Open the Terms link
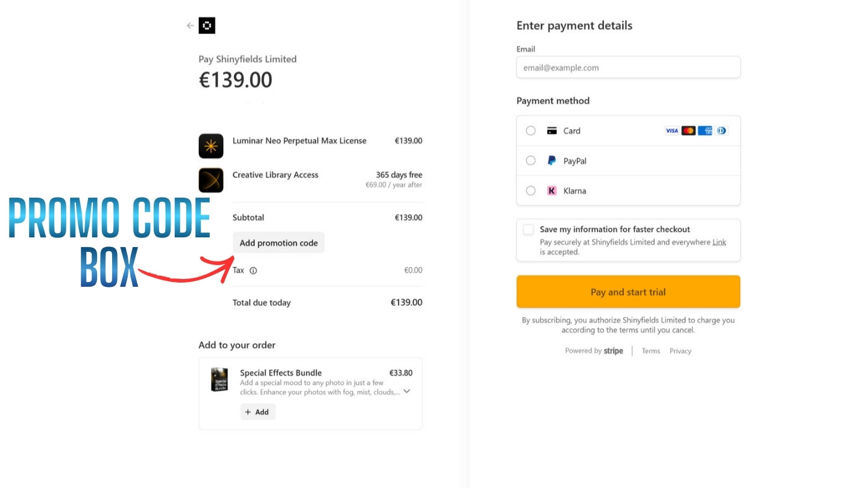Viewport: 868px width, 488px height. (x=651, y=351)
